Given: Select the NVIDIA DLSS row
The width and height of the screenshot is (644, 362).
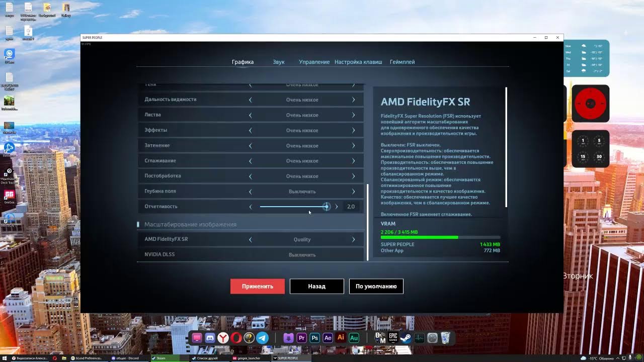Looking at the screenshot, I should point(251,254).
